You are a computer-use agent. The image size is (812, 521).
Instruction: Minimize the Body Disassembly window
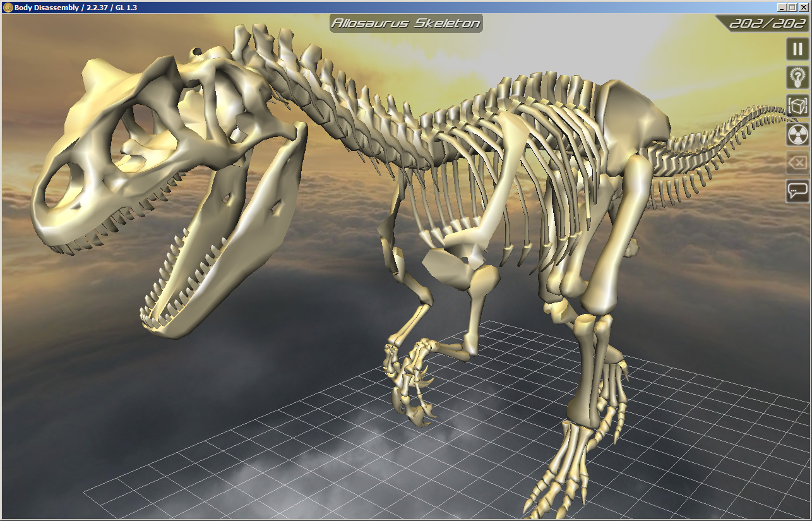click(x=782, y=7)
